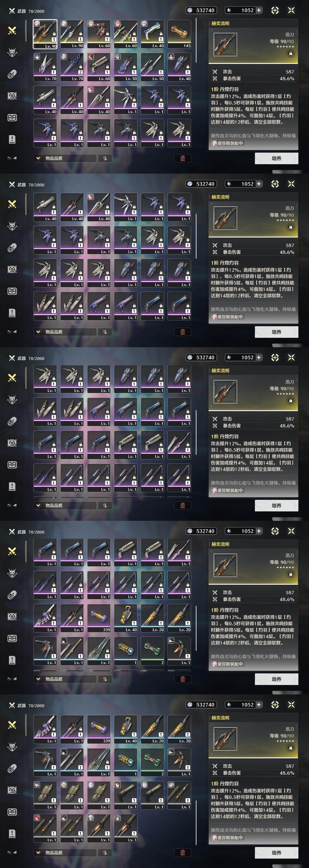Open the weapons tab crossed-swords icon in topmost panel

point(12,31)
